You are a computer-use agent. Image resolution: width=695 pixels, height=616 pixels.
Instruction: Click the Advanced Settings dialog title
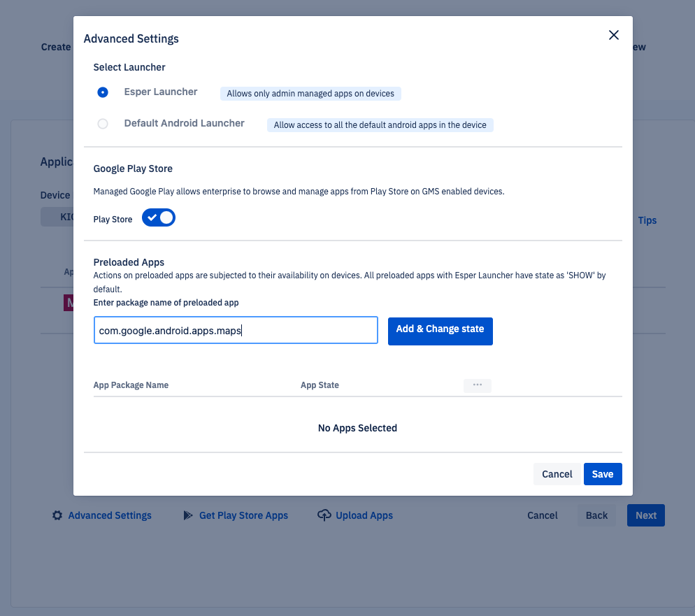[131, 39]
